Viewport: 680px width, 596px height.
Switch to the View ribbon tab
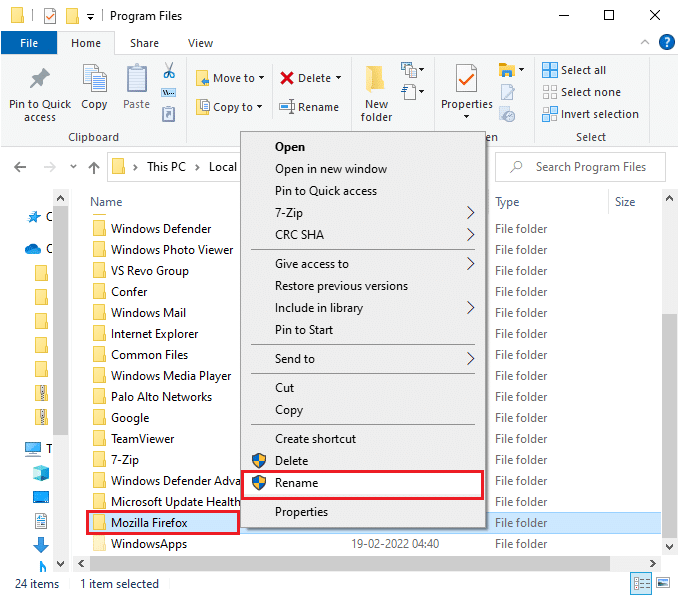(200, 43)
